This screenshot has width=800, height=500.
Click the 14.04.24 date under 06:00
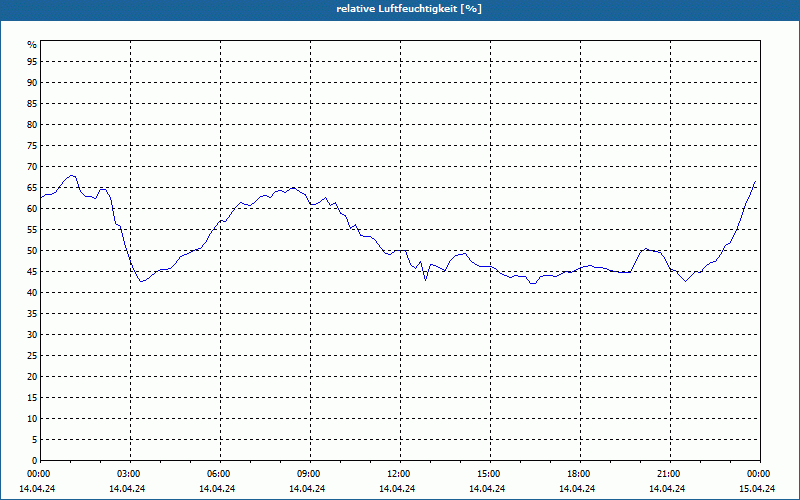217,488
